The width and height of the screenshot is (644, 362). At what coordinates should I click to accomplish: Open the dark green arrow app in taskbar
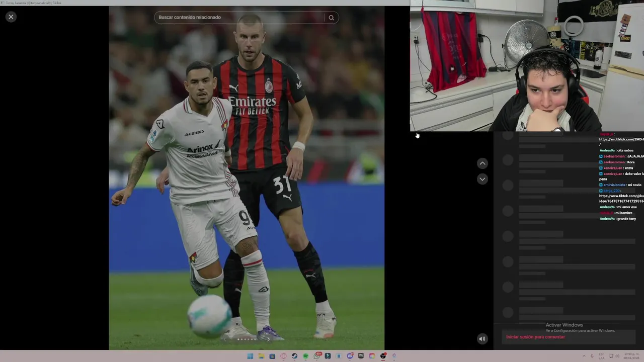328,356
